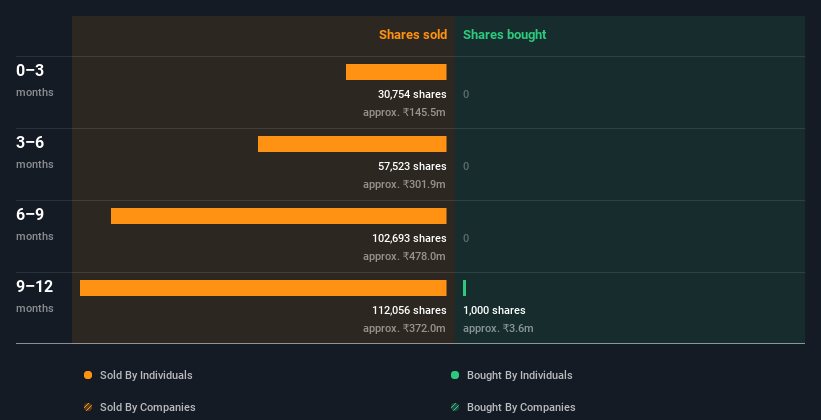The width and height of the screenshot is (821, 420).
Task: Click the 9–12 months orange sold bar
Action: tap(263, 288)
